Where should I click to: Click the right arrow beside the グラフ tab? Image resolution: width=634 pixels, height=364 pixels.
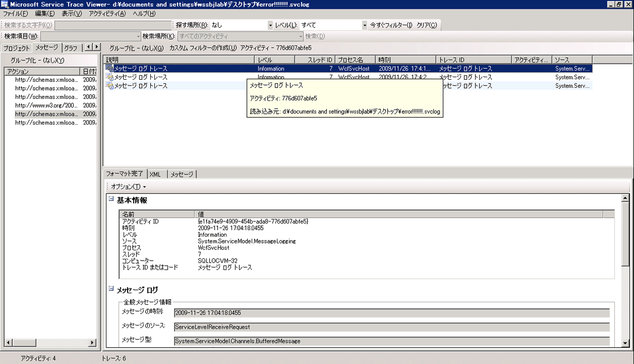[x=96, y=47]
